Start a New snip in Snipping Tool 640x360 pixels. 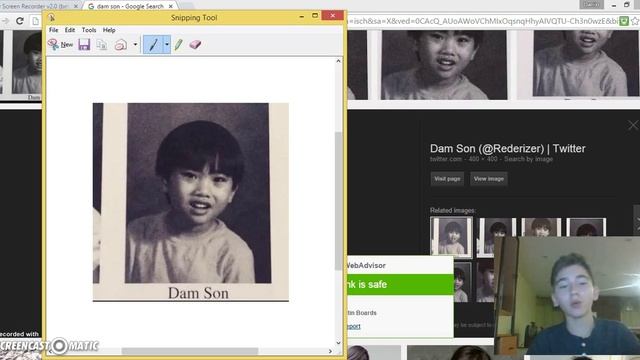pyautogui.click(x=60, y=44)
